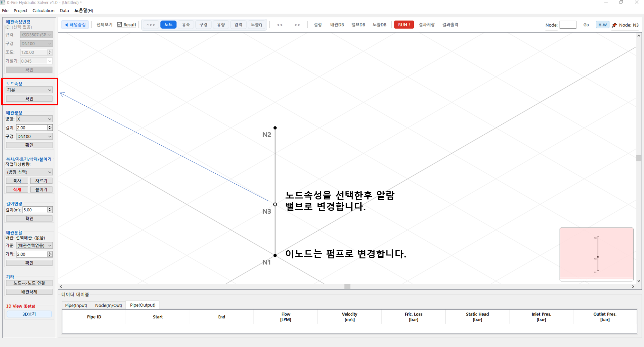Toggle the 유량 display button

point(221,24)
